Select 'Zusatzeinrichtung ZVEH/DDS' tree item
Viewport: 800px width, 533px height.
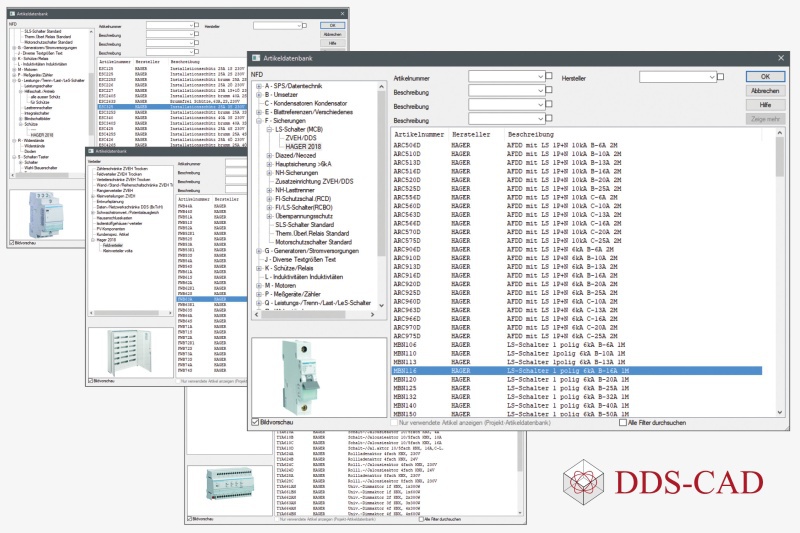pos(314,182)
